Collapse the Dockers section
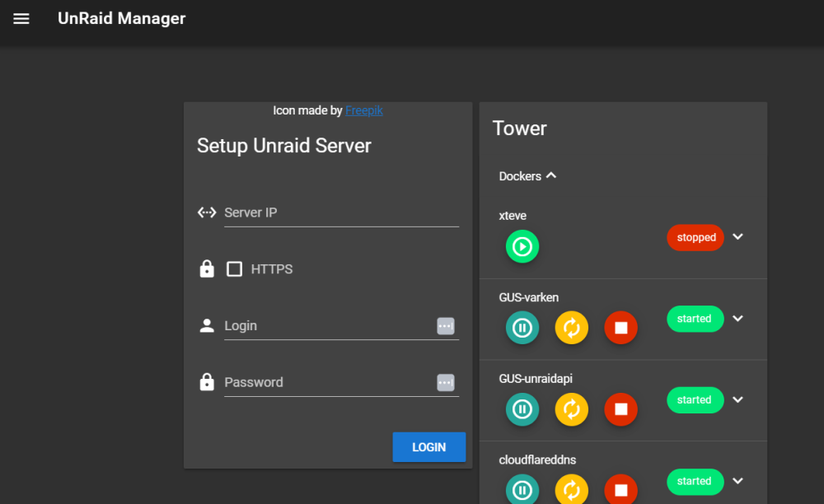824x504 pixels. (550, 175)
